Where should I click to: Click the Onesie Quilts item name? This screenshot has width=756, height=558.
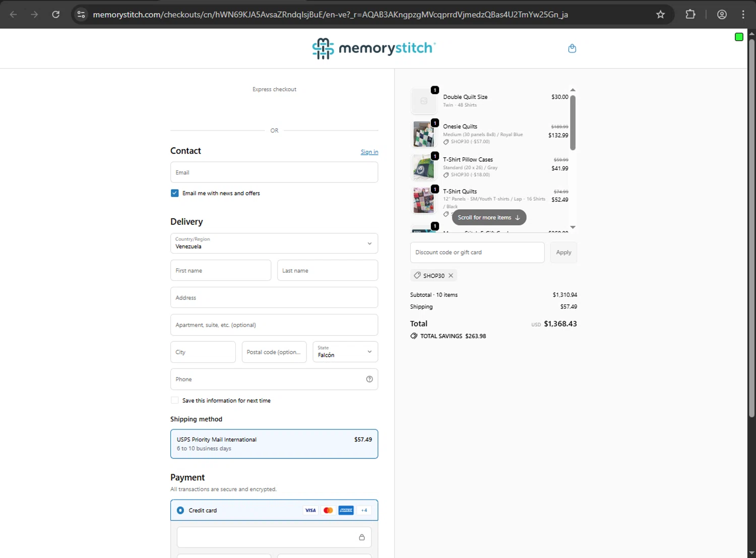pyautogui.click(x=460, y=127)
